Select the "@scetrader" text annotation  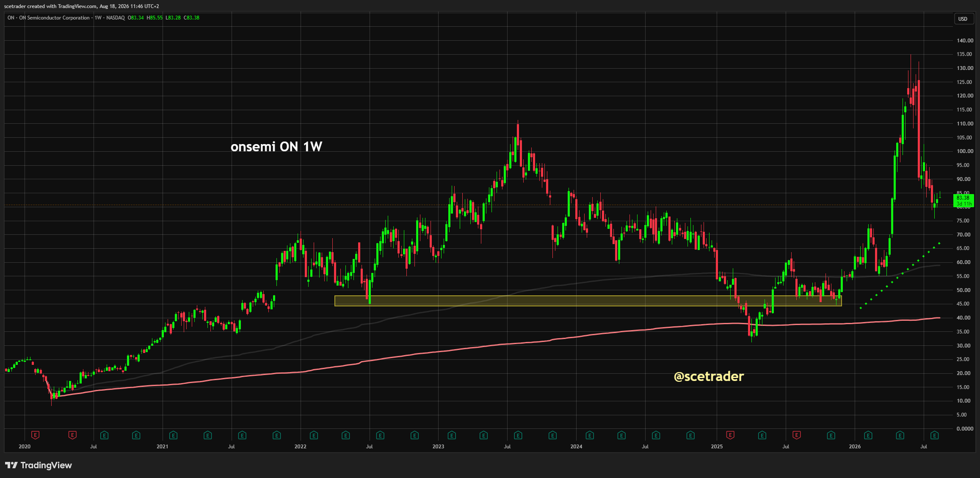tap(709, 376)
